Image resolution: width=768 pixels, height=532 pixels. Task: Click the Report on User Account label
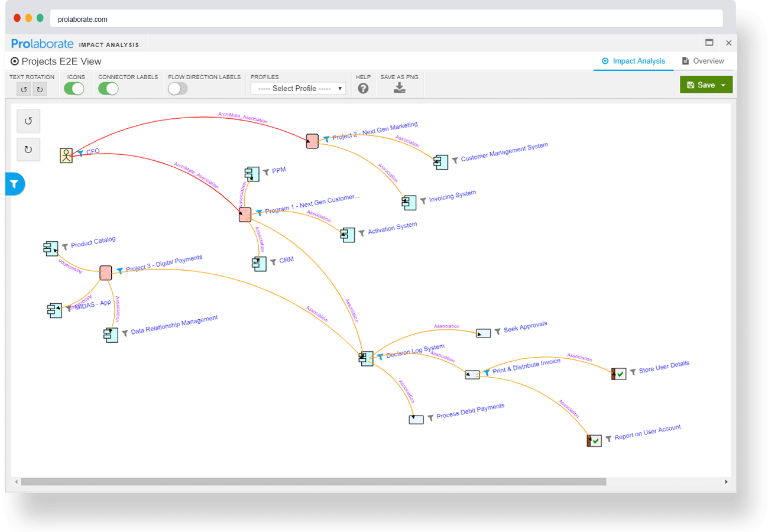click(x=647, y=433)
